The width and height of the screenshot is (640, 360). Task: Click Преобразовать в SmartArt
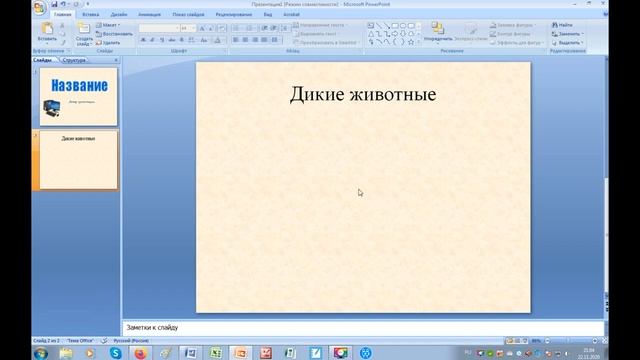[327, 42]
